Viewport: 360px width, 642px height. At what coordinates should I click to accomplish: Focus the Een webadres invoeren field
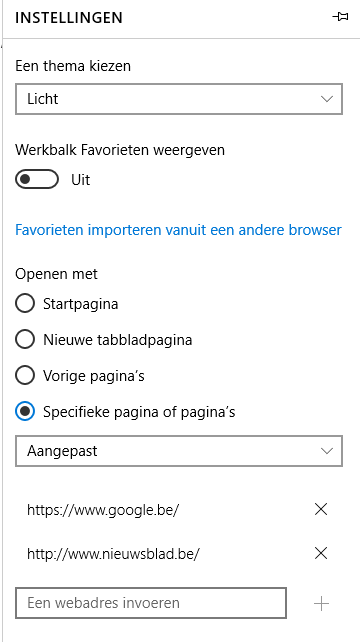point(151,603)
